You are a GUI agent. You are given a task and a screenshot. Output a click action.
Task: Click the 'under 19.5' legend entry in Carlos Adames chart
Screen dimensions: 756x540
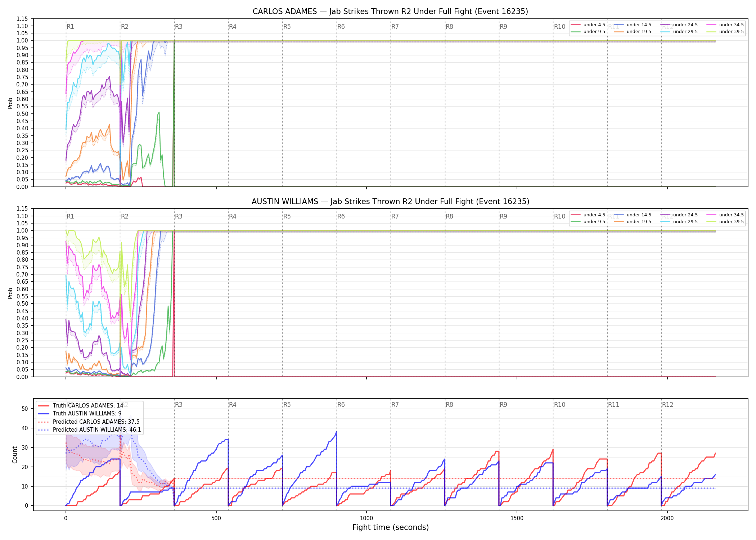pos(633,32)
